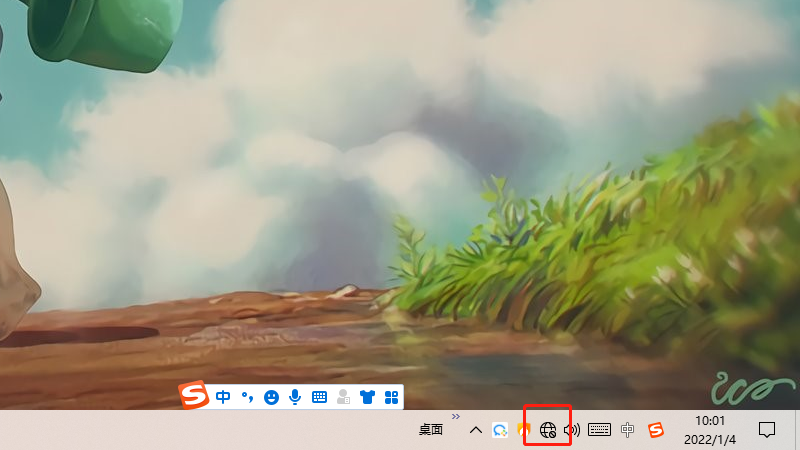Open the Sogou toolbox grid icon
800x450 pixels.
(391, 397)
